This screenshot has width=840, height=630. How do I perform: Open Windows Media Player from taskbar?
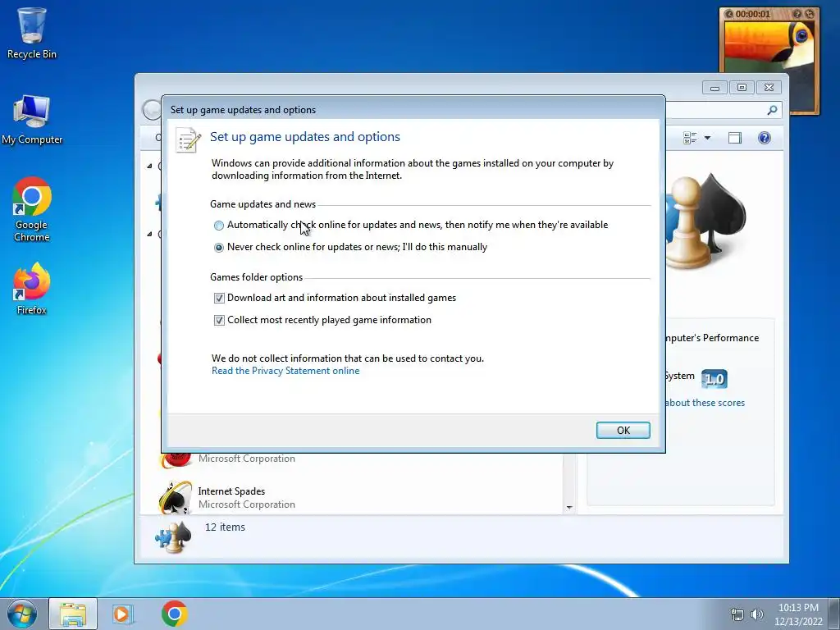123,614
